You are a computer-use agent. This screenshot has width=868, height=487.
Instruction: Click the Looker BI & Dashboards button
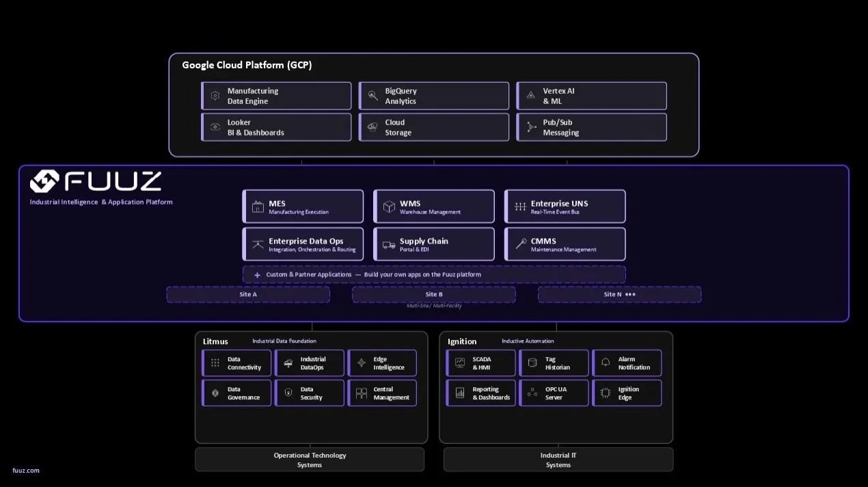(x=276, y=127)
